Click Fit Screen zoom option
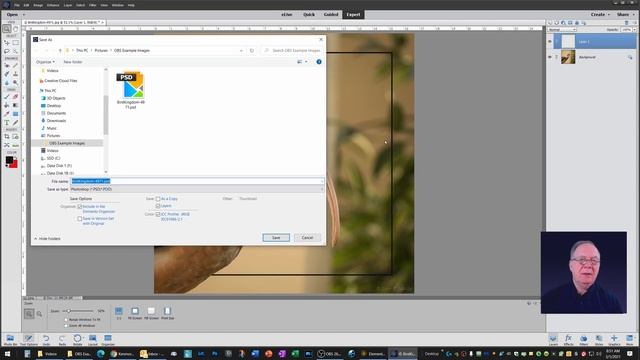The height and width of the screenshot is (360, 640). [135, 313]
